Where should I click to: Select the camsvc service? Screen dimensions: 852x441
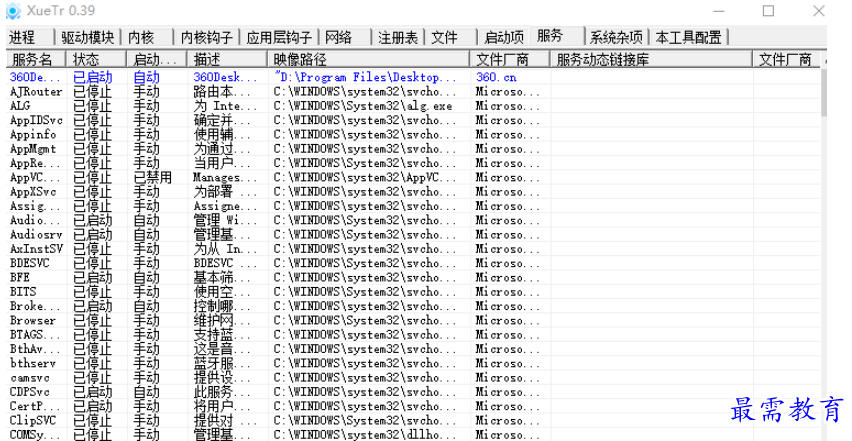30,377
